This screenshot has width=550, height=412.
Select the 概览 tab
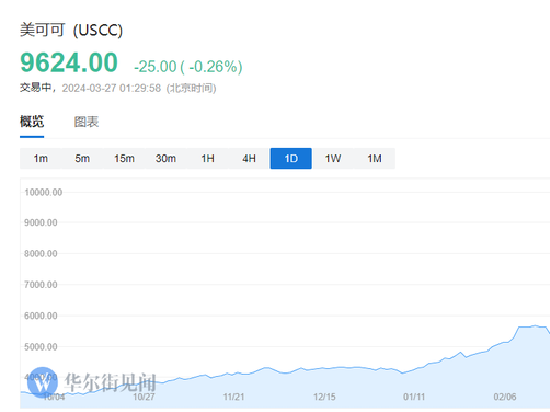pyautogui.click(x=32, y=122)
